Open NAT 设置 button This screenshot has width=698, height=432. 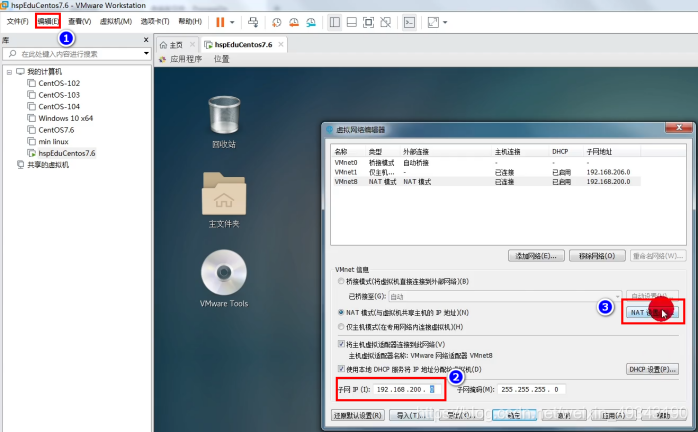pos(652,312)
